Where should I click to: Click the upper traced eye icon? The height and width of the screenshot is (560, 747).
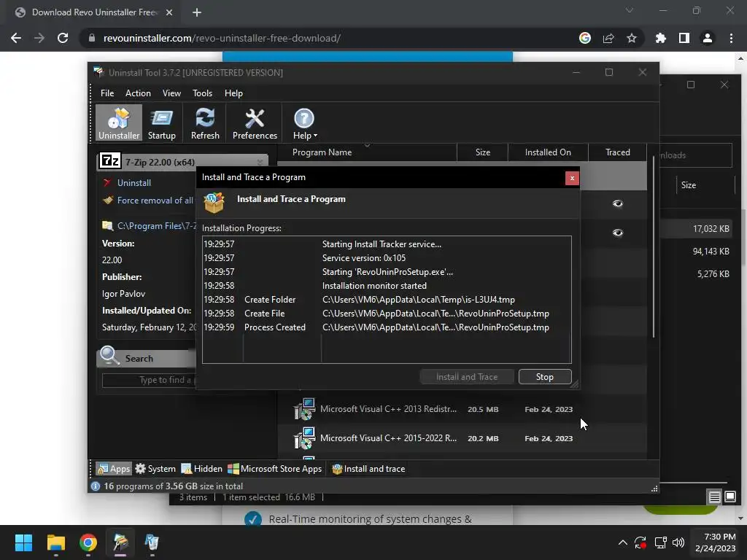coord(617,204)
